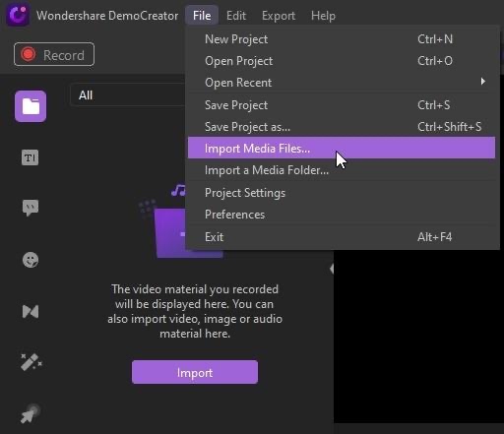Open the Edit menu
The image size is (504, 434).
pos(236,16)
